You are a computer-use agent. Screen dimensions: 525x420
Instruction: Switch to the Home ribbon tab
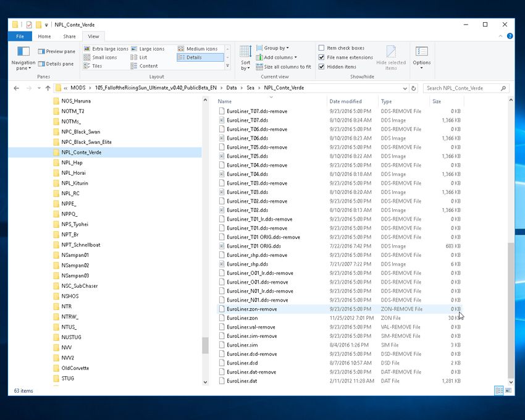44,36
